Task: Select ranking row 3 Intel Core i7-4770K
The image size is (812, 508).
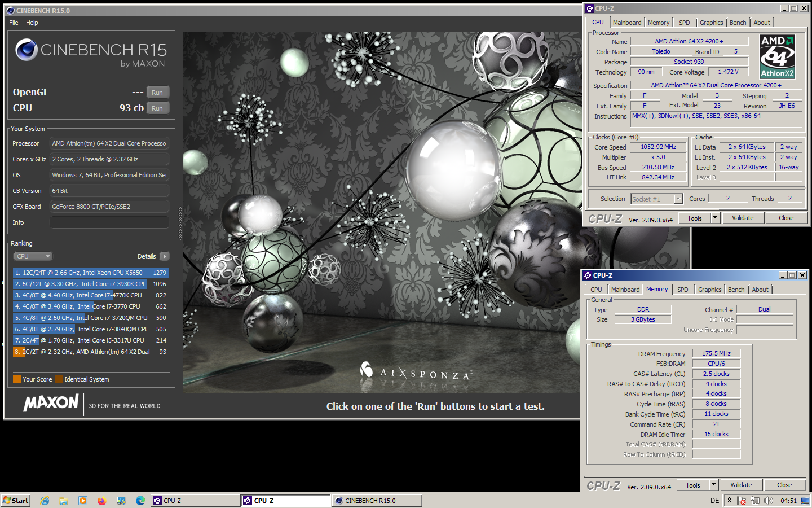Action: pos(91,295)
